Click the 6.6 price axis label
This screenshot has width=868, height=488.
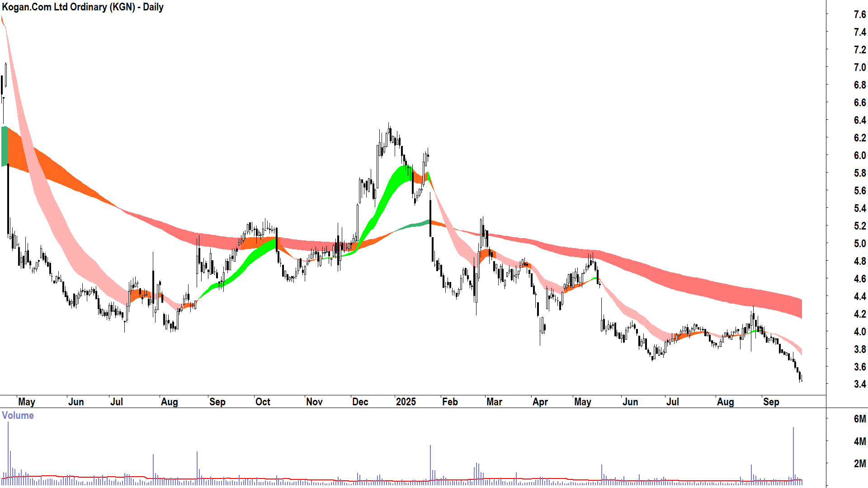[x=859, y=103]
